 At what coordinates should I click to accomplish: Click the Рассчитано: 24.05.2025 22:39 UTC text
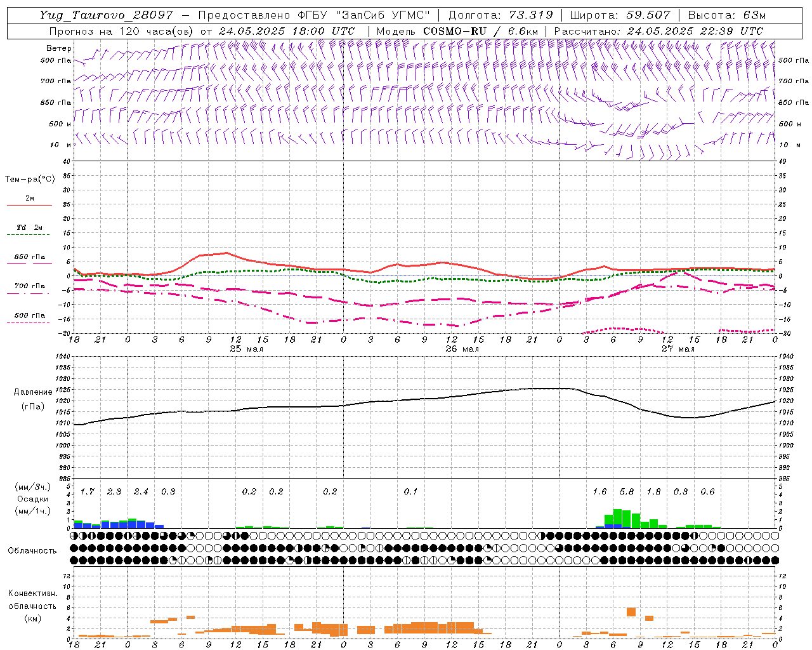coord(658,31)
